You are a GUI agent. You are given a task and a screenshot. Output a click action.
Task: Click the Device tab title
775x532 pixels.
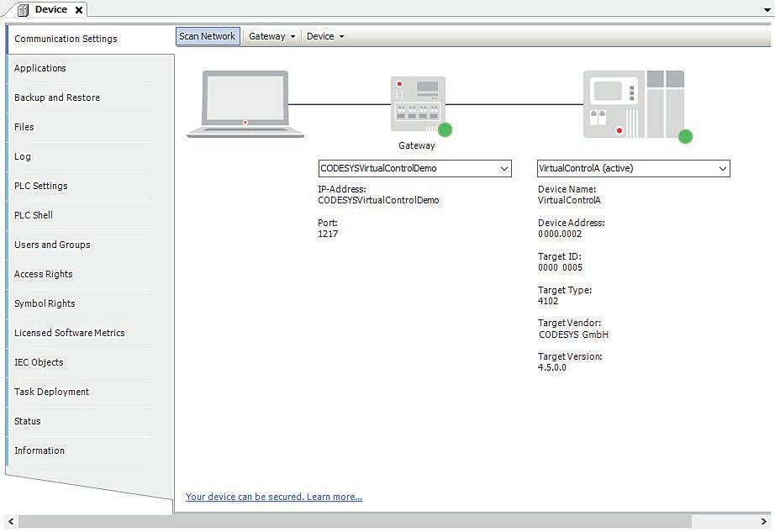(x=51, y=9)
